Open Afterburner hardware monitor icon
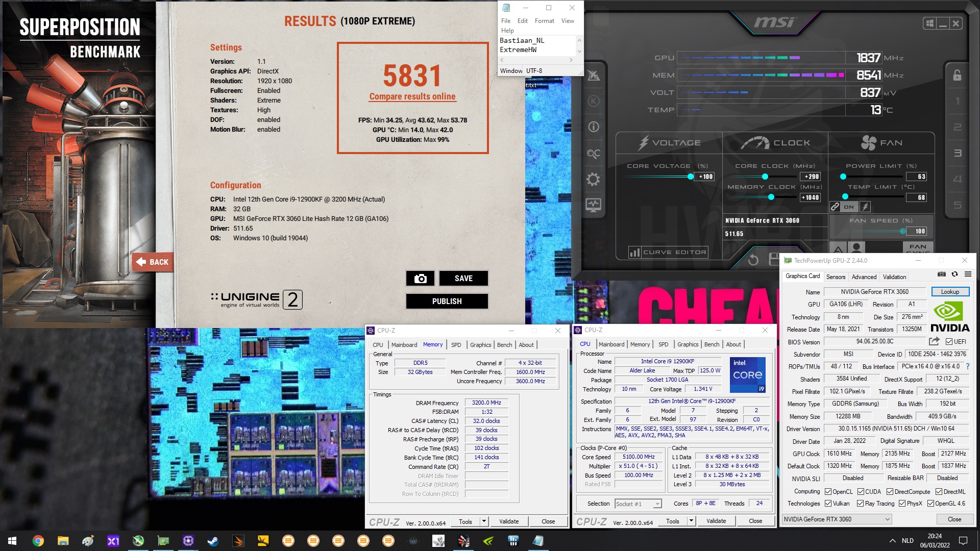 (593, 205)
